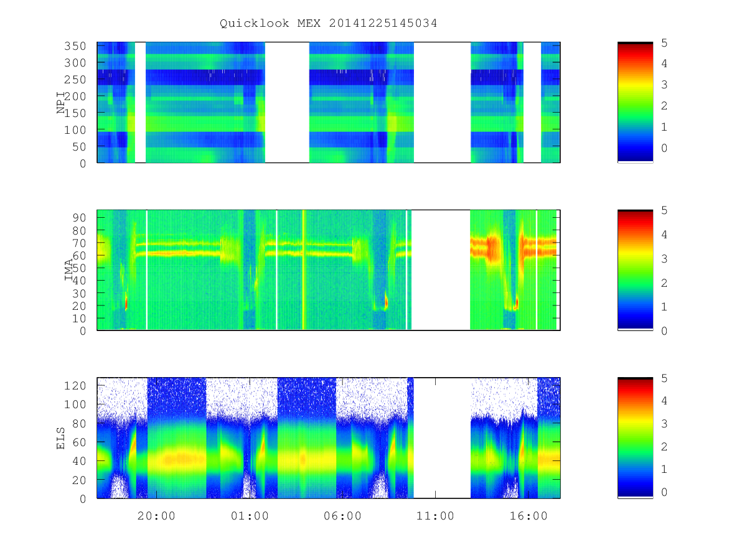
Task: Click the 01:00 time tick label
Action: [x=249, y=516]
